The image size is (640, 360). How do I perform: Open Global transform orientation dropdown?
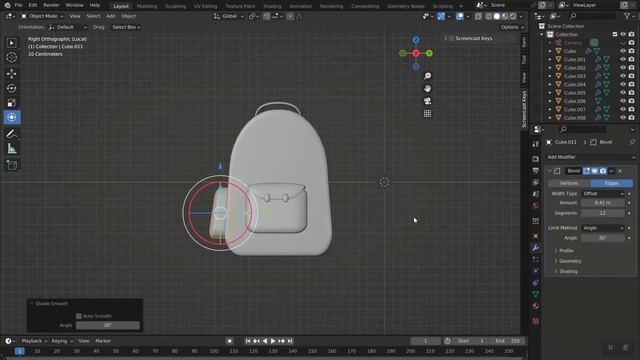coord(229,16)
